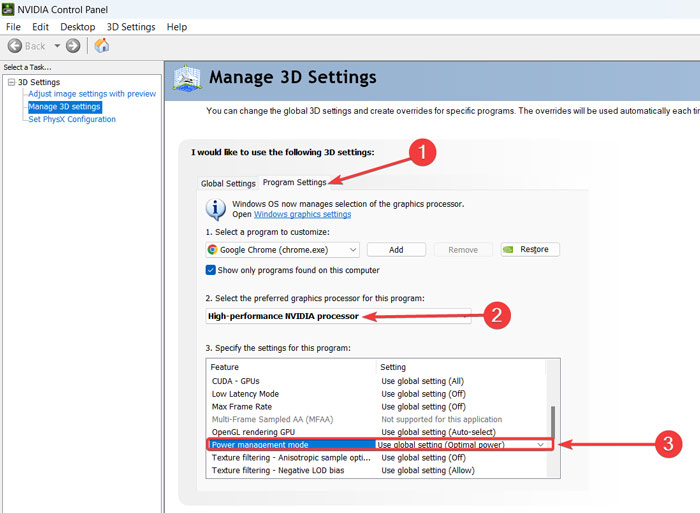Select Adjust image settings with preview

pyautogui.click(x=92, y=94)
